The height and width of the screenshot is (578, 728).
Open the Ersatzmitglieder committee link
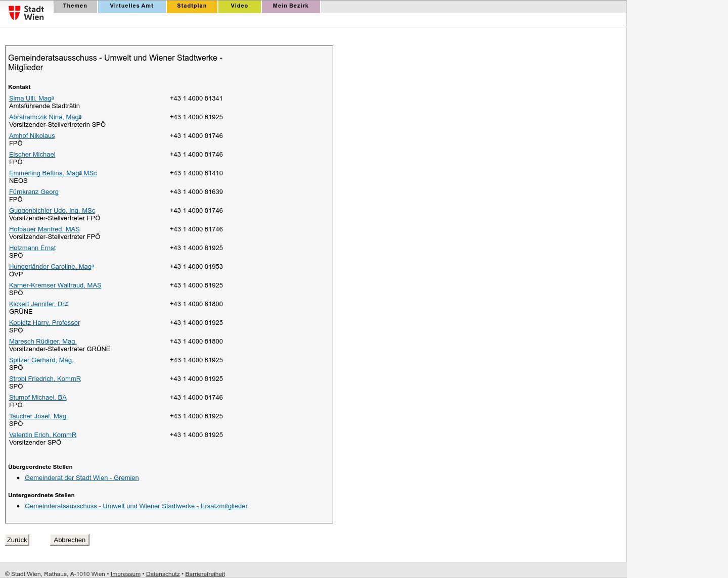[136, 506]
